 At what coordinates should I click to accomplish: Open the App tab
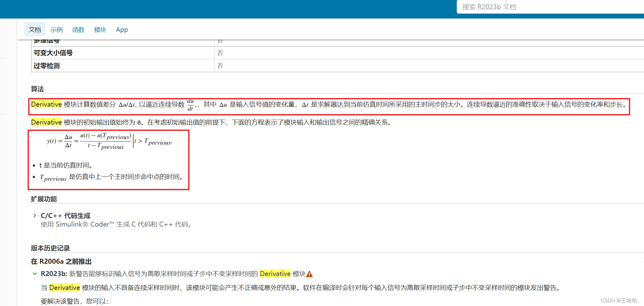[x=122, y=30]
